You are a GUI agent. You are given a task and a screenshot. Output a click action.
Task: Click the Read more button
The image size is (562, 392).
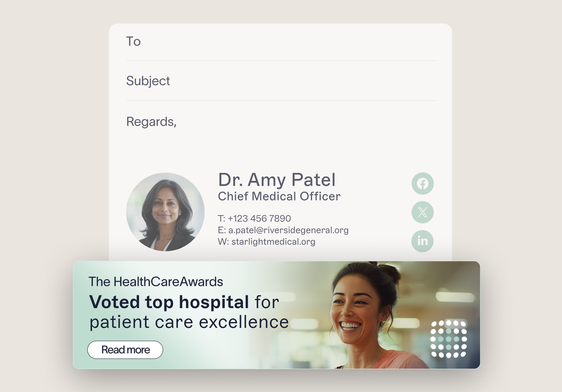click(x=125, y=350)
